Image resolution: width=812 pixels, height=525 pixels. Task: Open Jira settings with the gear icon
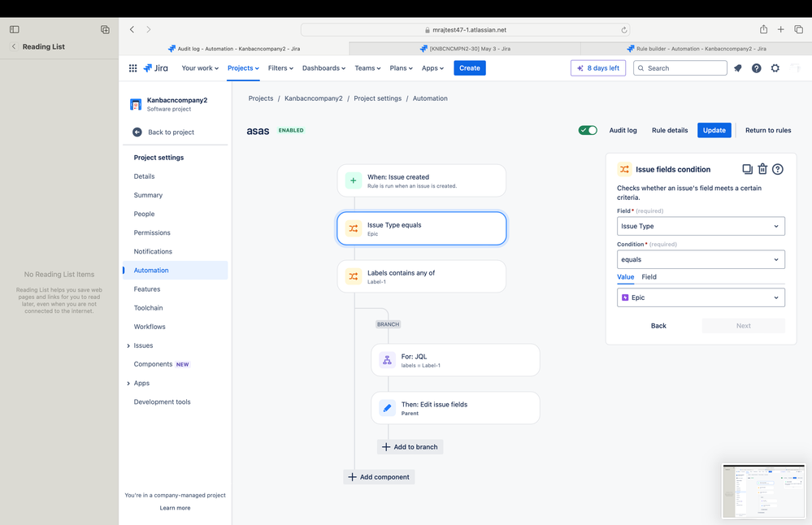click(775, 68)
